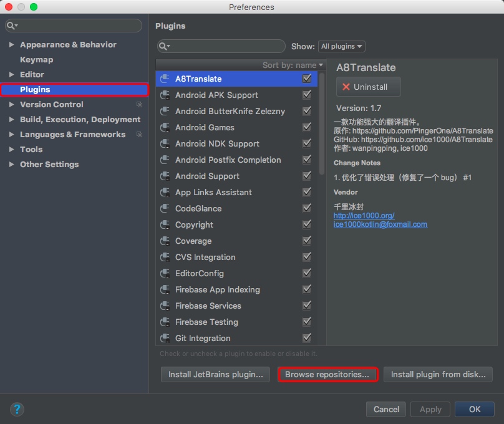Screen dimensions: 504x424
Task: Click the Git Integration plugin icon
Action: point(165,338)
